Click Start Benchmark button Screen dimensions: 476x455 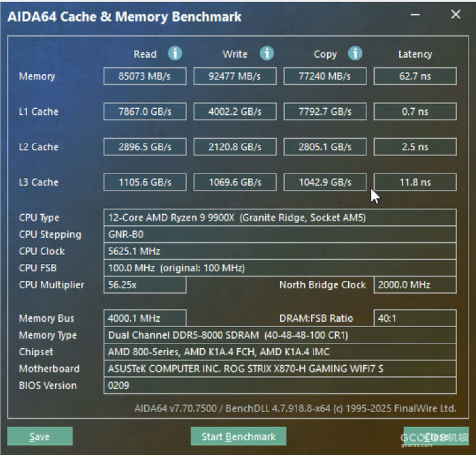tap(238, 437)
